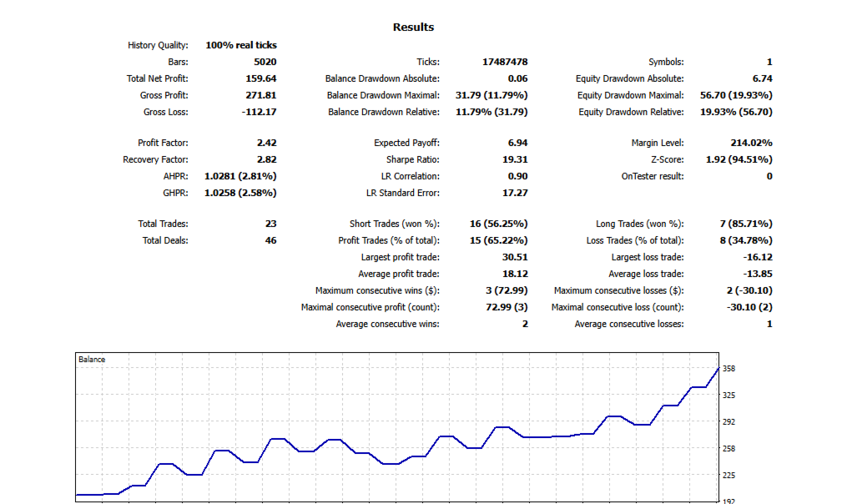Click the Z-Score value 1.92 (94.51%)
852x504 pixels.
(739, 159)
